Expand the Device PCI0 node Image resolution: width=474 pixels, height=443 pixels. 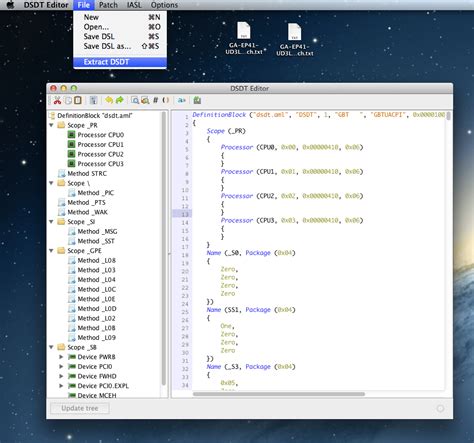coord(61,367)
